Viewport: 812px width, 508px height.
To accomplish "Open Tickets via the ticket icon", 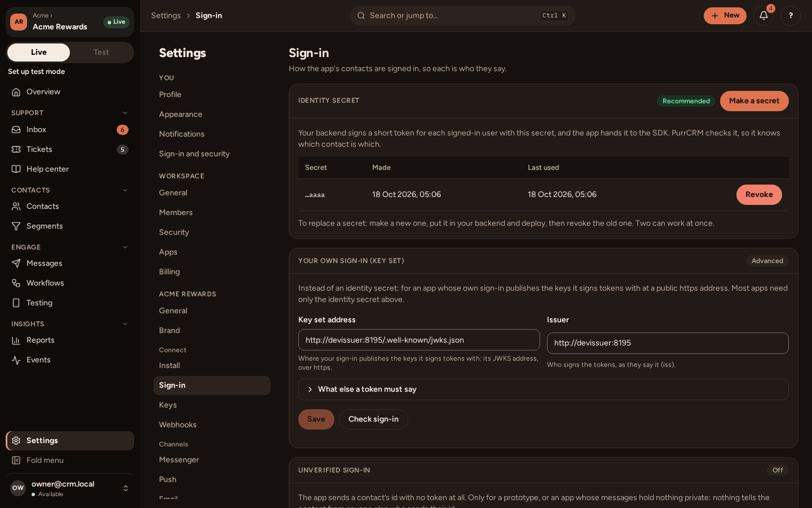I will pyautogui.click(x=16, y=150).
